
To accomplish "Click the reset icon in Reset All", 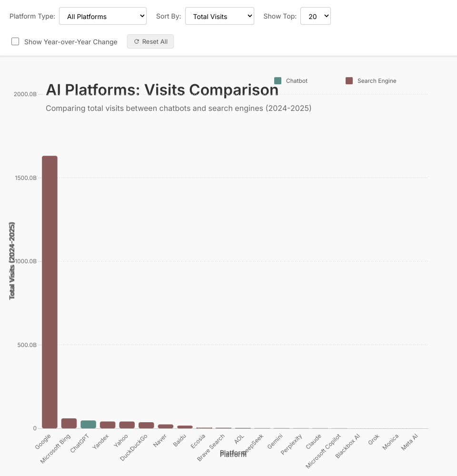I will 137,41.
